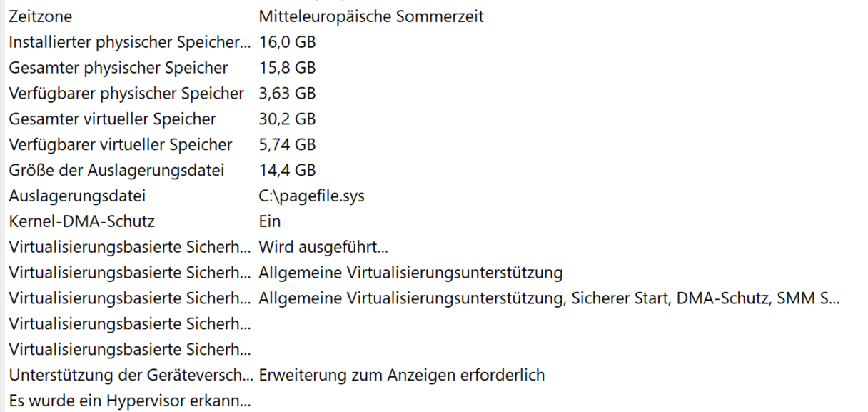Image resolution: width=868 pixels, height=412 pixels.
Task: Click the 3,63 GB value
Action: click(287, 94)
